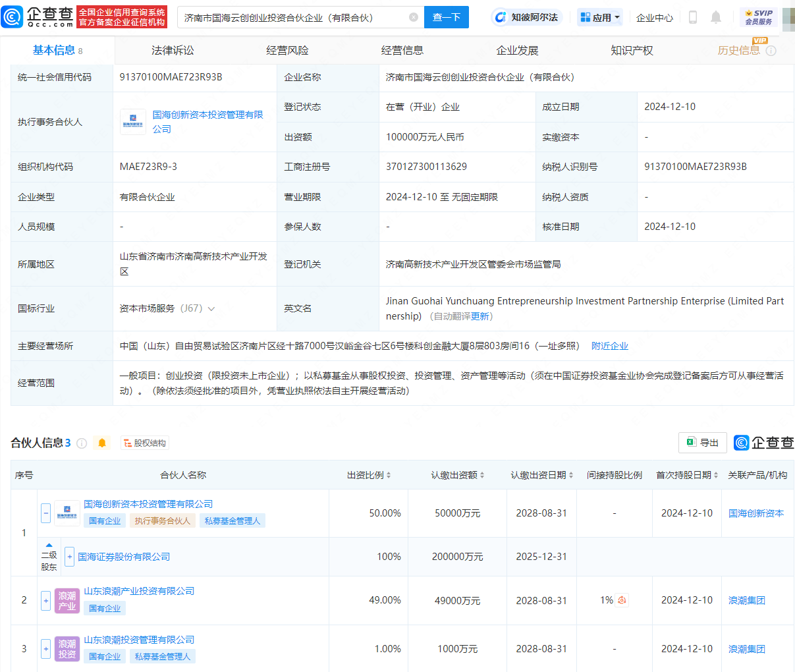Click the 查一下 search button
The height and width of the screenshot is (672, 795).
pos(446,18)
